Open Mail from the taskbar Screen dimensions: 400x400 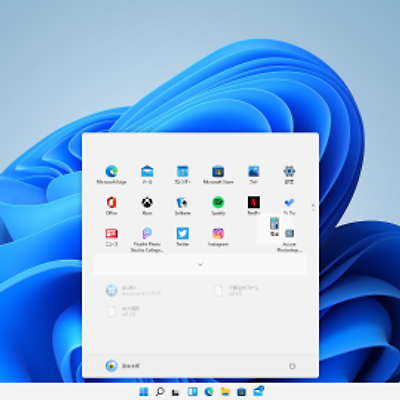pos(258,391)
